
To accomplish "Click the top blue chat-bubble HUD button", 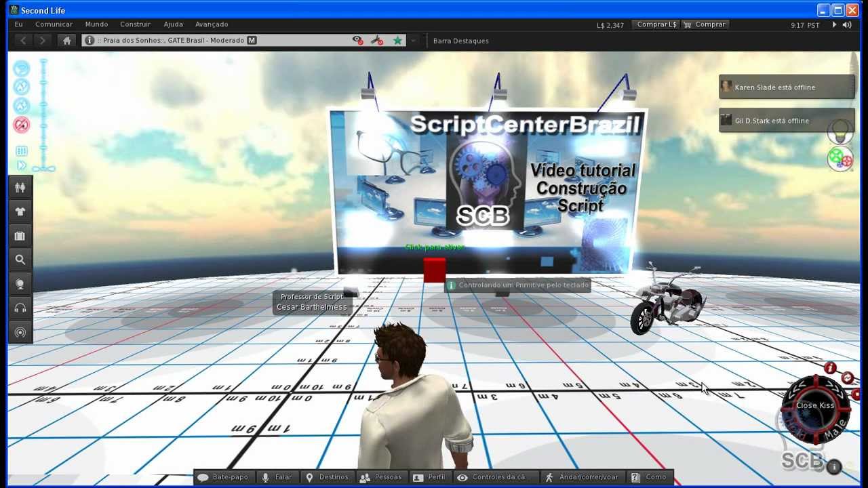I will click(22, 68).
